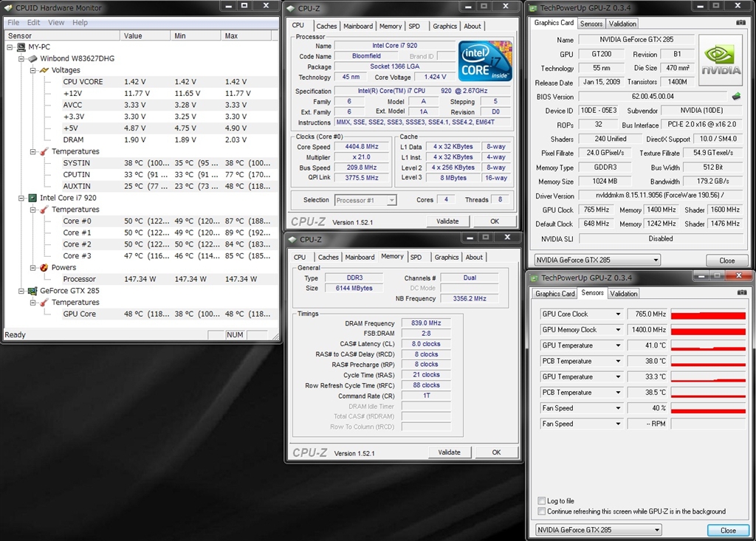This screenshot has width=756, height=541.
Task: Enable the Log to file checkbox
Action: tap(541, 500)
